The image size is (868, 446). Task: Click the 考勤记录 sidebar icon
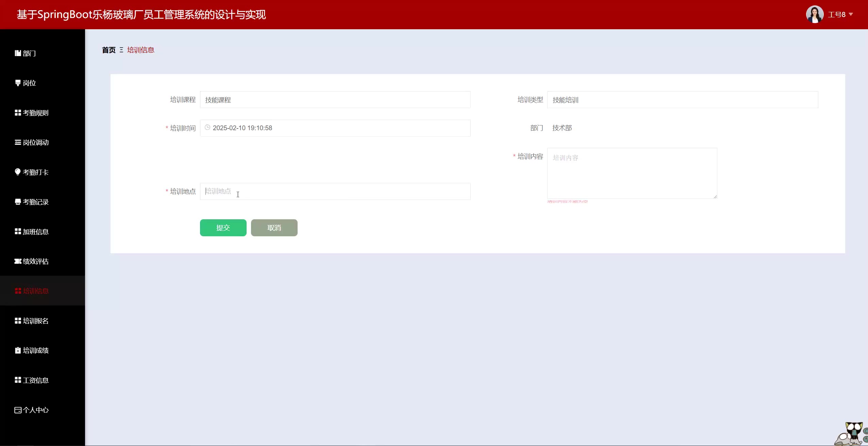pos(18,202)
